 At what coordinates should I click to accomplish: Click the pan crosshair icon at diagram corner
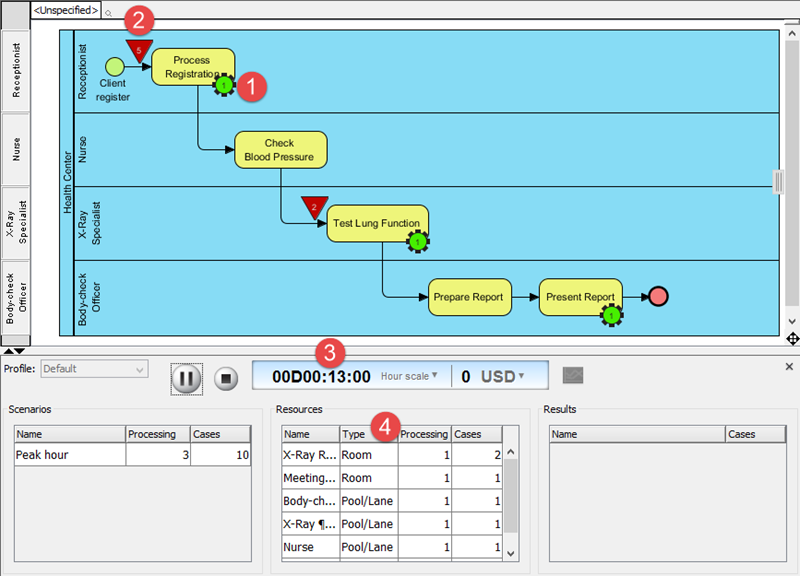[791, 340]
